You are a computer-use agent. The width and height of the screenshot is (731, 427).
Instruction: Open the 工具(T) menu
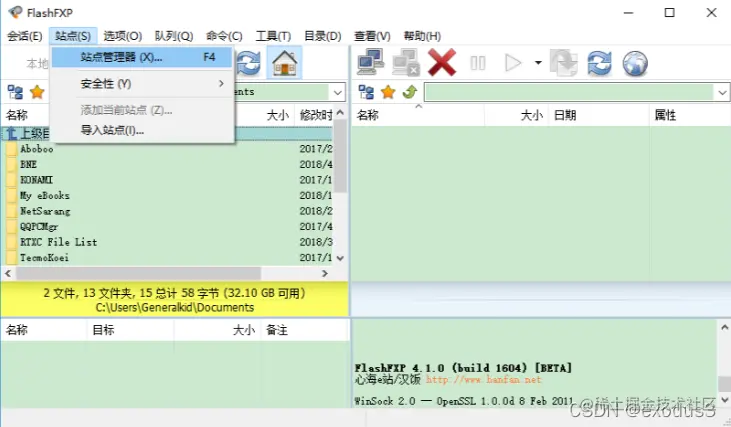(x=273, y=36)
